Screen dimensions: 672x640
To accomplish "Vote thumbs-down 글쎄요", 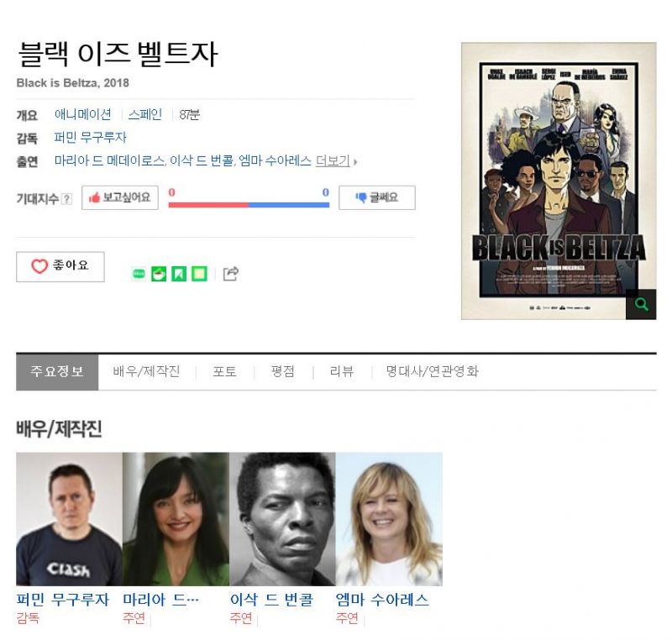I will tap(376, 197).
